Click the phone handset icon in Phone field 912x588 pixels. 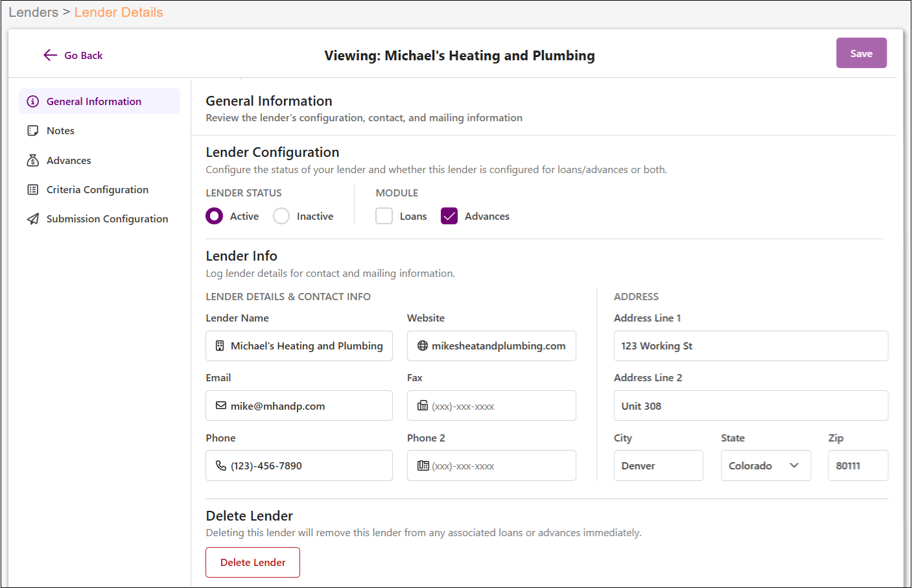221,465
